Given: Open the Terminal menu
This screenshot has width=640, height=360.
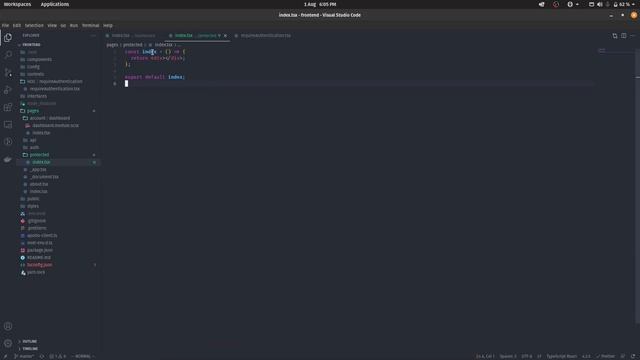Looking at the screenshot, I should point(91,25).
